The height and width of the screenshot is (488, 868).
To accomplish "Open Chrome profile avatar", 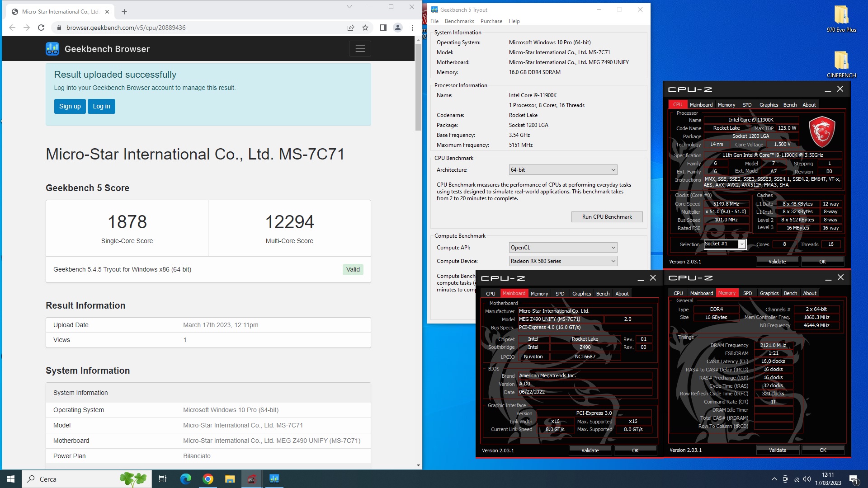I will (x=398, y=28).
